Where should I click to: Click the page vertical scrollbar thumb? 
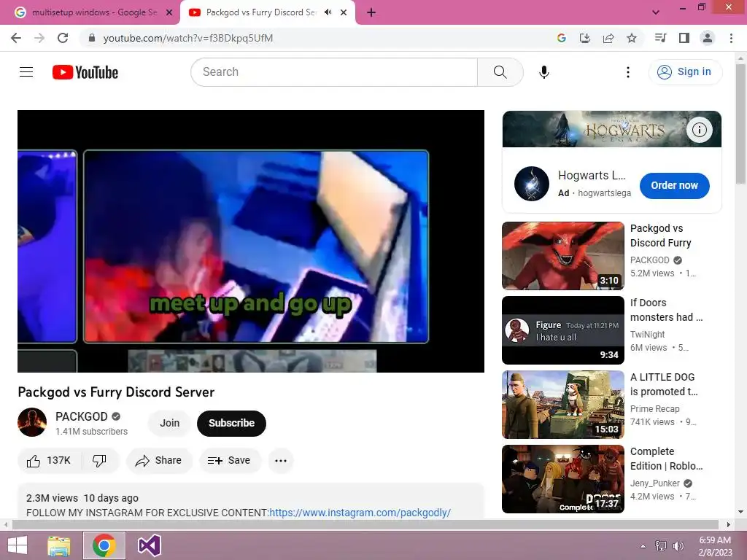point(740,124)
